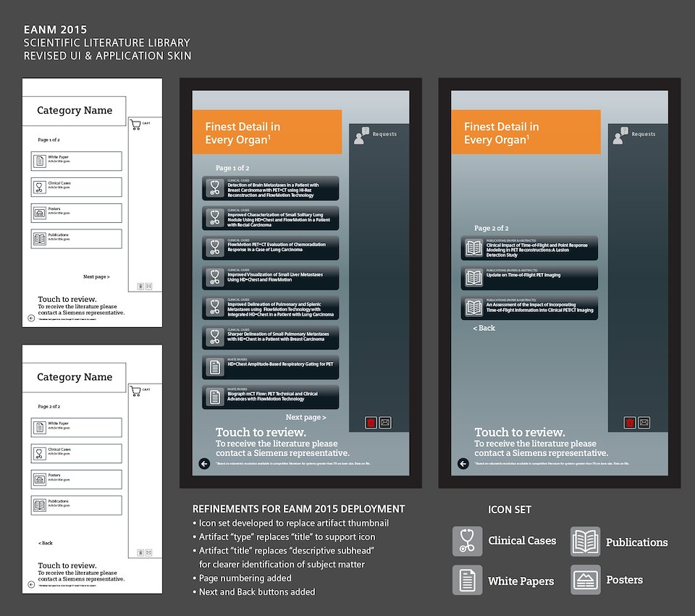Select Clinical Cases row in Page 1 wireframe
Image resolution: width=695 pixels, height=616 pixels.
tap(76, 187)
